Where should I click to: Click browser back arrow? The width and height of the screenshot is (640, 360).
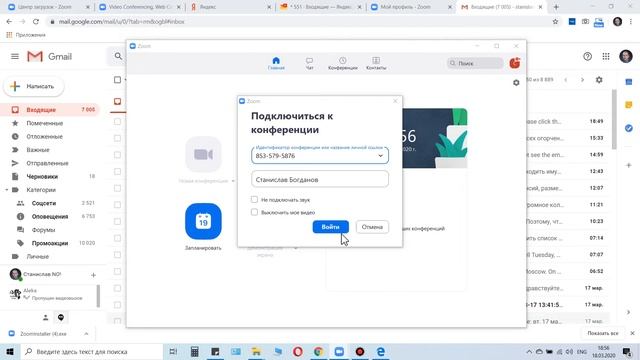click(9, 22)
